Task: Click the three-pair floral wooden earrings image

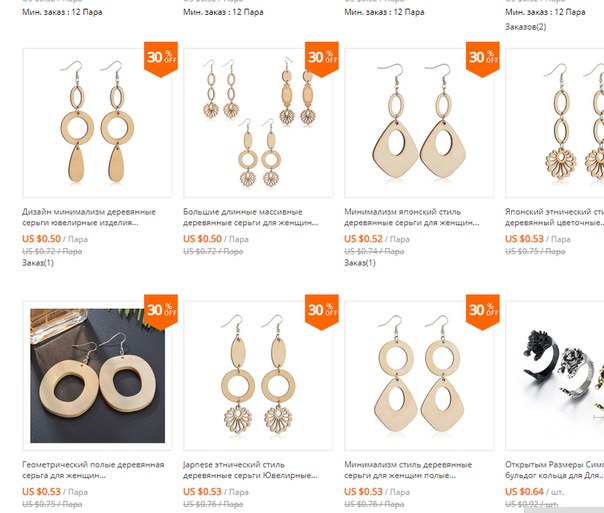Action: [258, 123]
